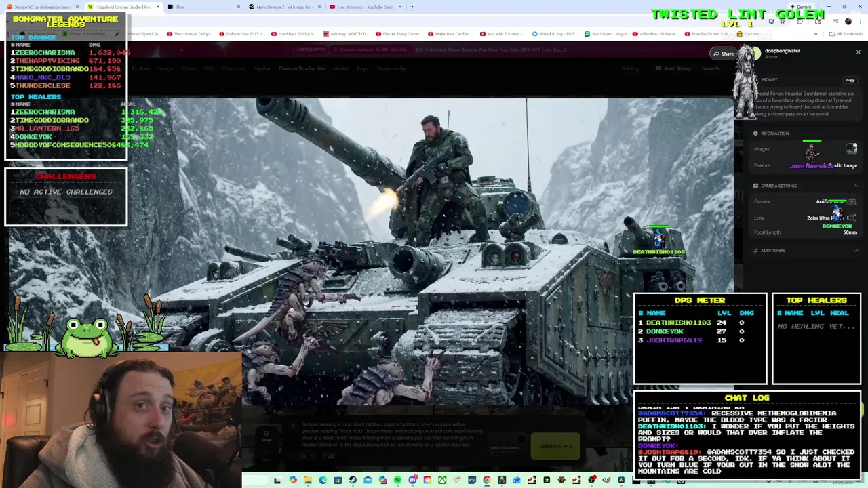Open the Community nav item
The image size is (868, 488).
pyautogui.click(x=391, y=68)
